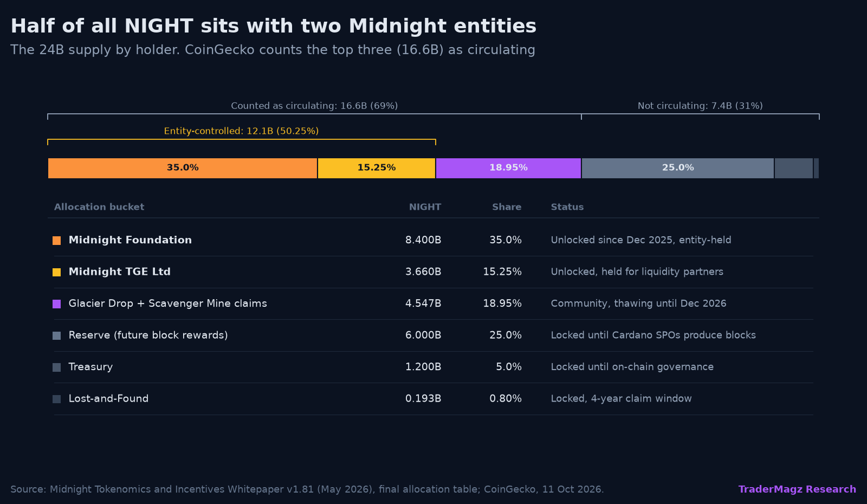The height and width of the screenshot is (504, 867).
Task: Click the 24B supply subtitle
Action: (273, 50)
